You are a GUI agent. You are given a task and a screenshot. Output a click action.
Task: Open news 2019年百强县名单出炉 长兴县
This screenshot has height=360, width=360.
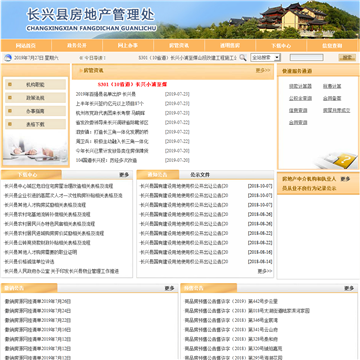106,94
